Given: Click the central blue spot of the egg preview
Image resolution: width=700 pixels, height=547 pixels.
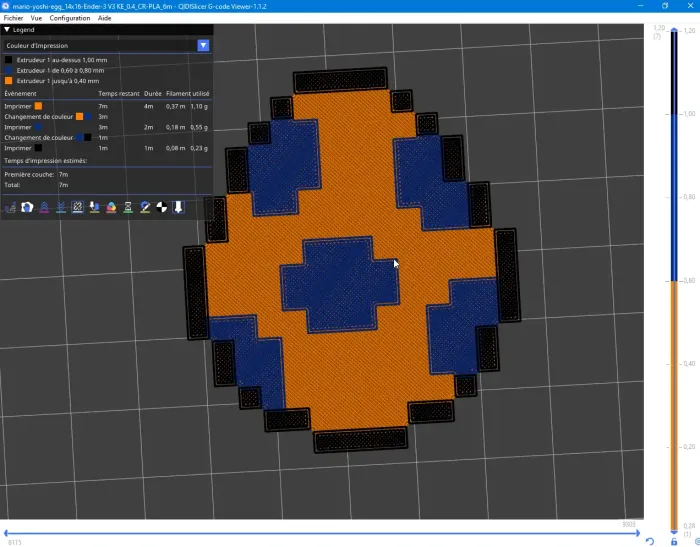Looking at the screenshot, I should pyautogui.click(x=340, y=286).
